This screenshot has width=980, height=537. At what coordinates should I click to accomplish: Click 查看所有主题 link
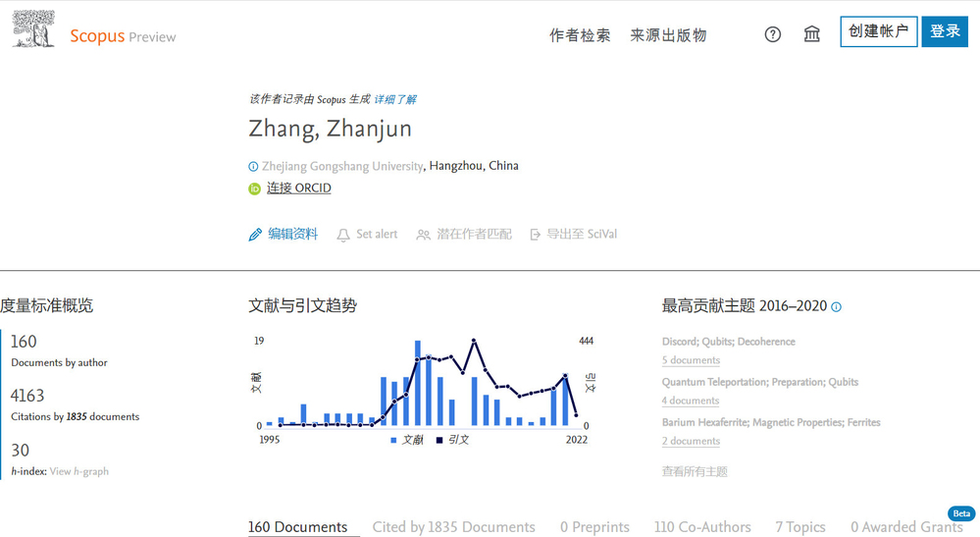(x=695, y=471)
